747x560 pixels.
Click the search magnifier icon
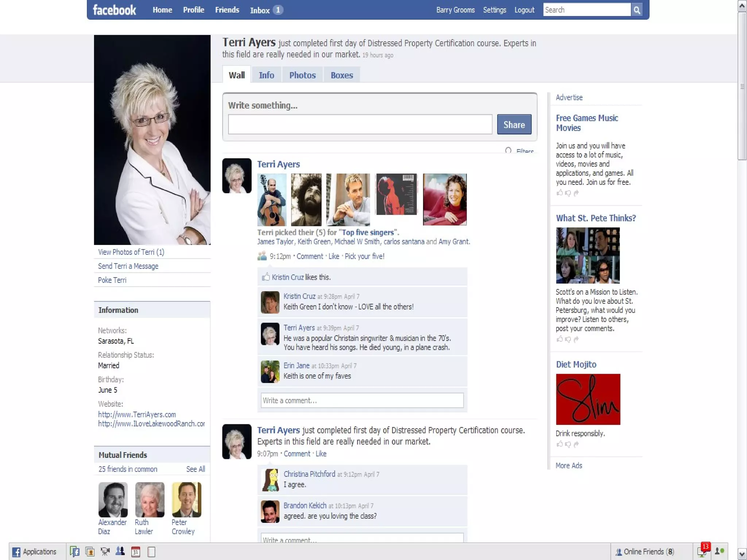[x=636, y=10]
